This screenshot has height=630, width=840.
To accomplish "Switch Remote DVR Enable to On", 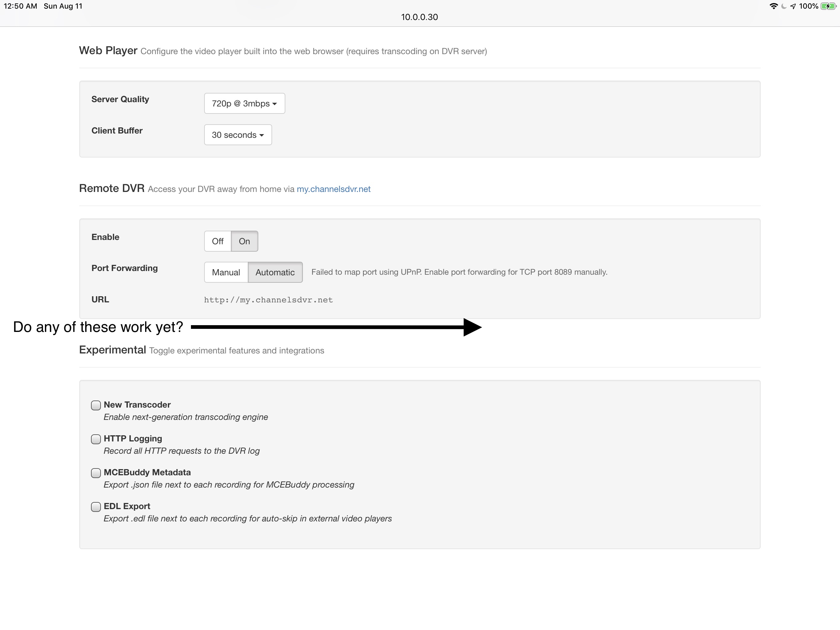I will click(x=244, y=241).
